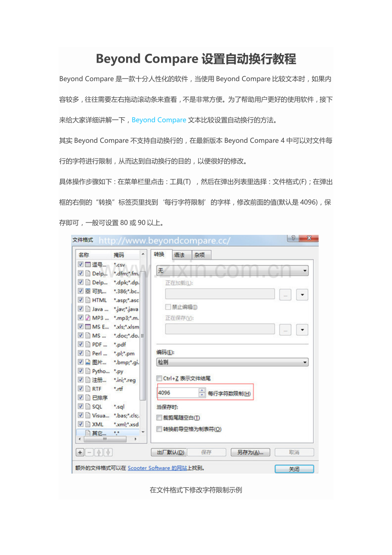Click the *.ini registry row file icon
The image size is (392, 555).
click(88, 380)
